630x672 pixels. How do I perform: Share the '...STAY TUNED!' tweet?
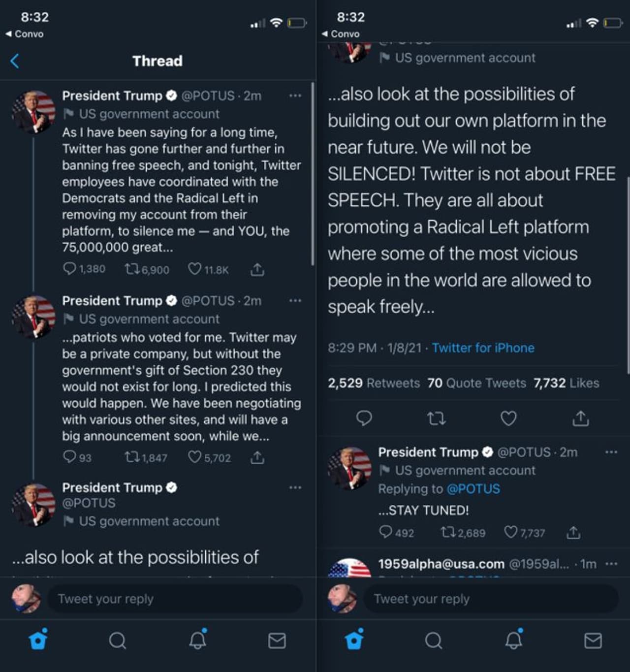[x=573, y=532]
